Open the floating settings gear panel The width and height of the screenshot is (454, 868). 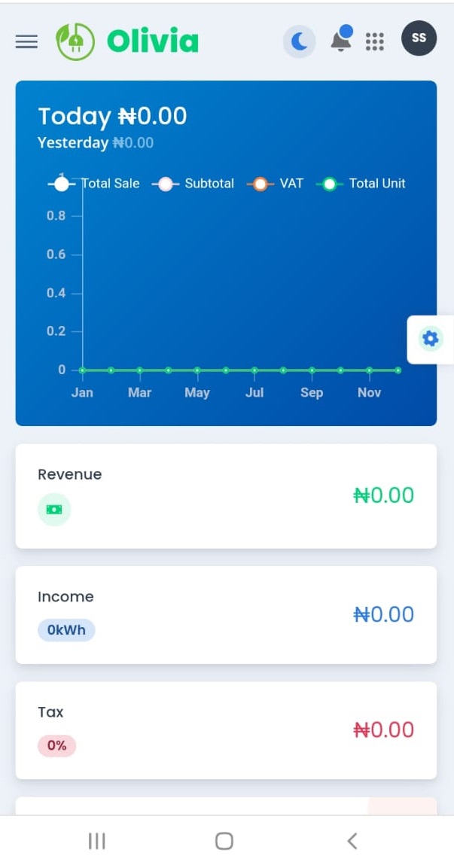pos(430,339)
